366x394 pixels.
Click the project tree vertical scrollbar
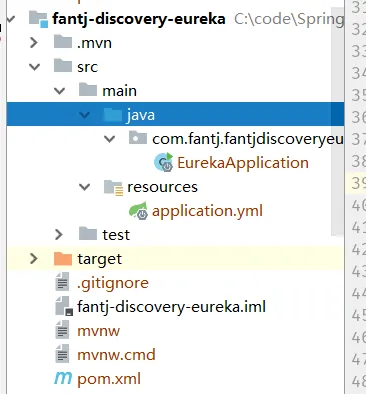coord(338,123)
